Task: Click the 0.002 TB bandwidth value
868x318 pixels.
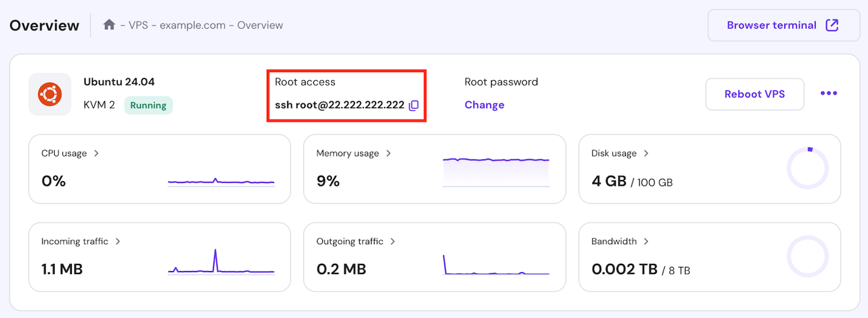Action: point(624,270)
